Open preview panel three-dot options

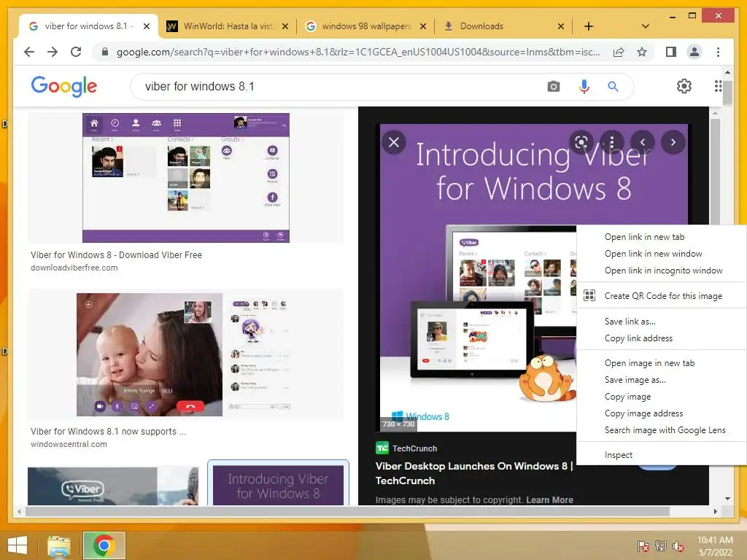[x=612, y=142]
